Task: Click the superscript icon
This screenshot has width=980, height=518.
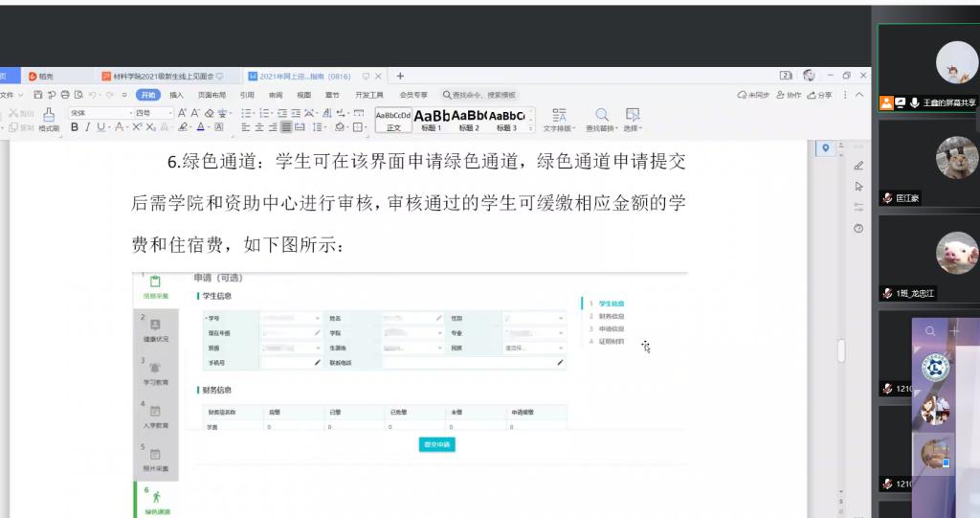Action: [x=137, y=127]
